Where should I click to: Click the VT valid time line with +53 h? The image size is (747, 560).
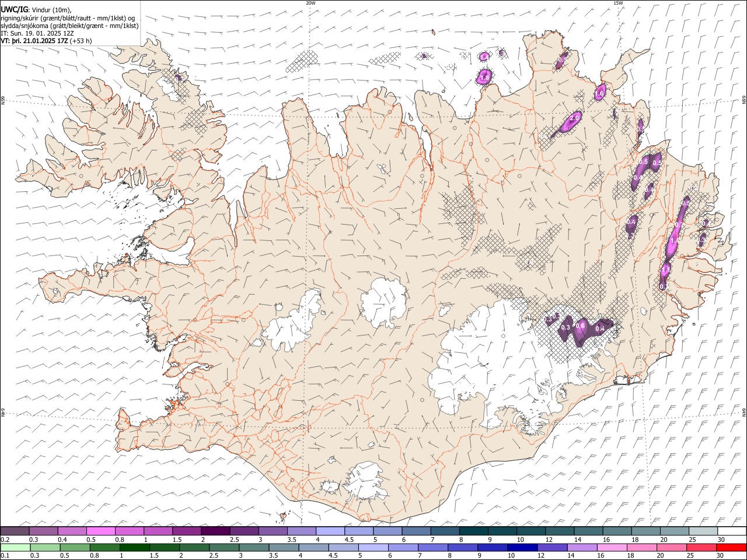(46, 41)
